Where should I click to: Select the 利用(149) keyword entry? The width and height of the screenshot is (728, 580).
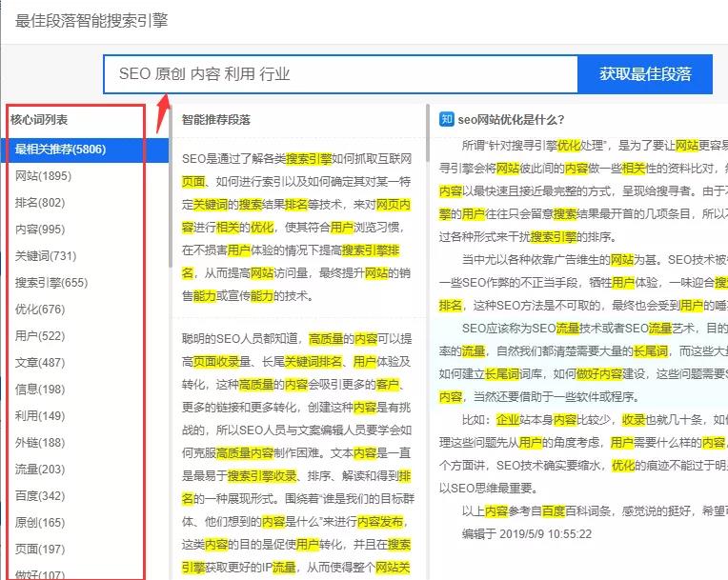(40, 415)
